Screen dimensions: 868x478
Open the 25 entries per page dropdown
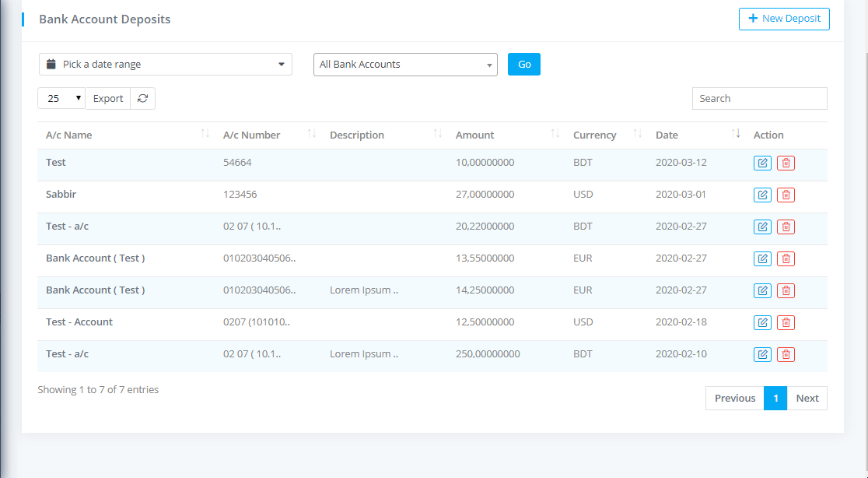(61, 99)
